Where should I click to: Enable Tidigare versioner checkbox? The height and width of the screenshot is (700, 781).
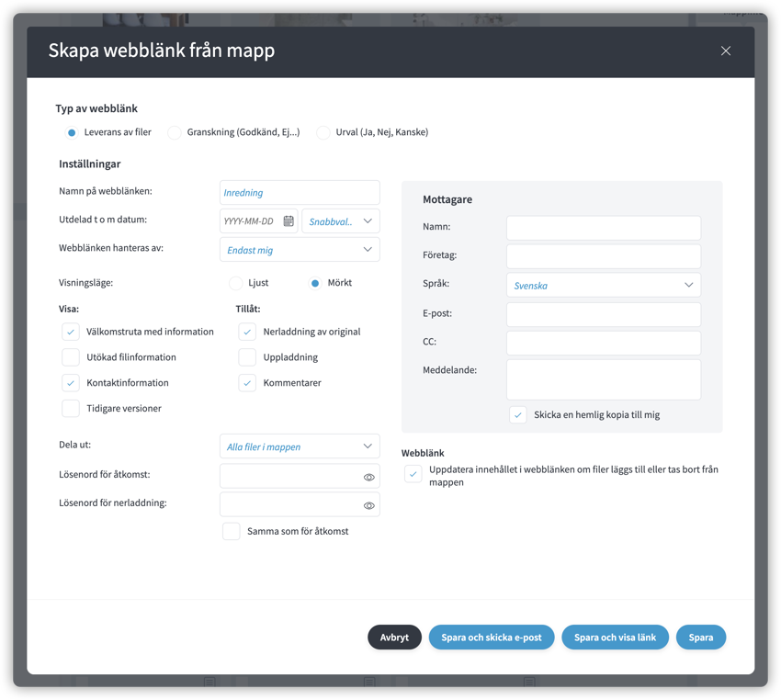pyautogui.click(x=71, y=408)
